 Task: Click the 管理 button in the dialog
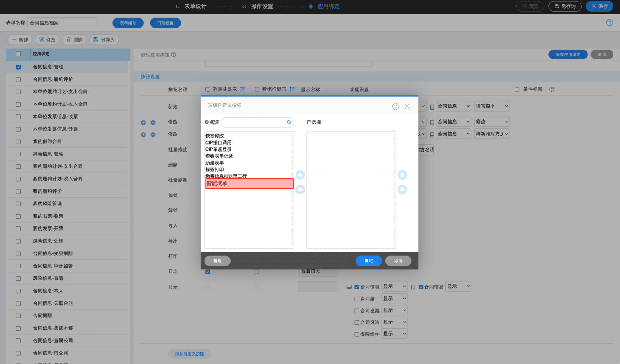pos(217,261)
